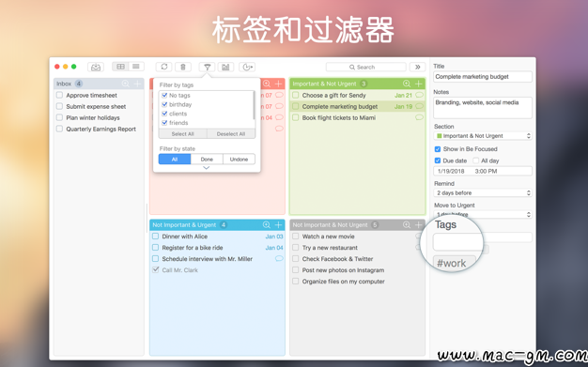This screenshot has height=367, width=588.
Task: Filter tasks by Undone state
Action: pos(240,160)
